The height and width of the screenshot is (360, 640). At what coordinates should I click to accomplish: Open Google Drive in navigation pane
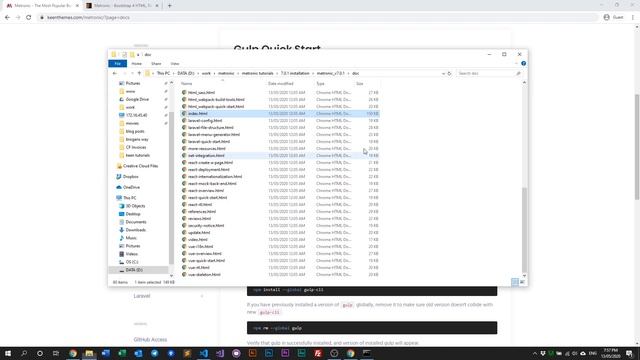(137, 99)
